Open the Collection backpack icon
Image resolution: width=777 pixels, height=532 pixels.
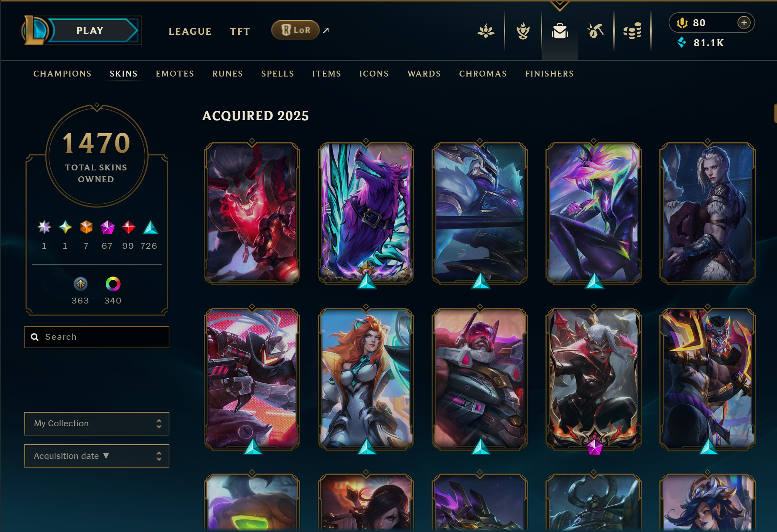(x=560, y=31)
